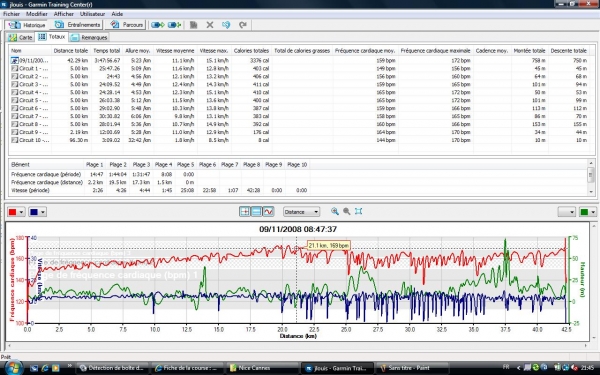Click the 42.29 km distance cell
The width and height of the screenshot is (600, 375).
coord(77,60)
